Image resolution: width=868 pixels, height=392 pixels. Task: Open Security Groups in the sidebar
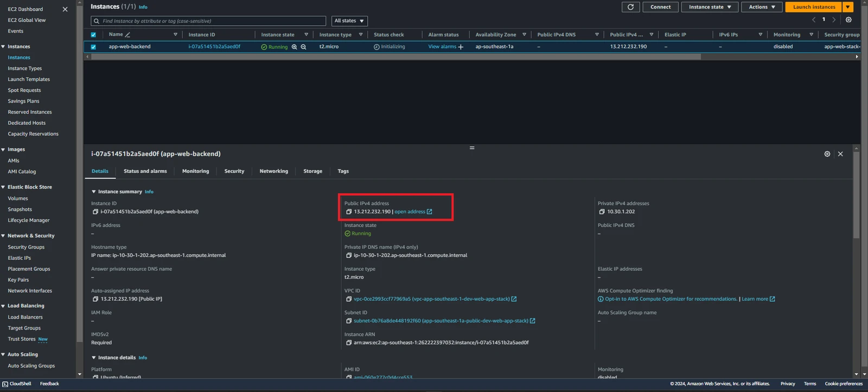click(26, 248)
